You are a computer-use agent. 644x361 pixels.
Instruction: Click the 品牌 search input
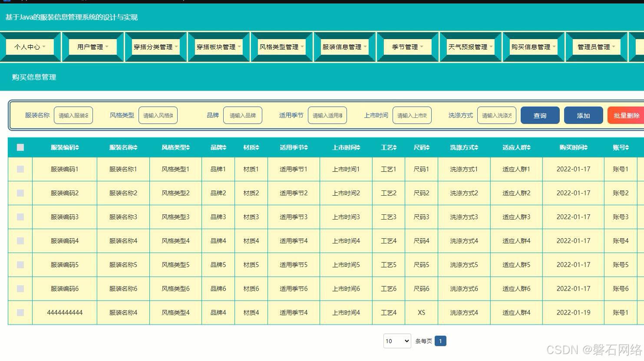243,115
